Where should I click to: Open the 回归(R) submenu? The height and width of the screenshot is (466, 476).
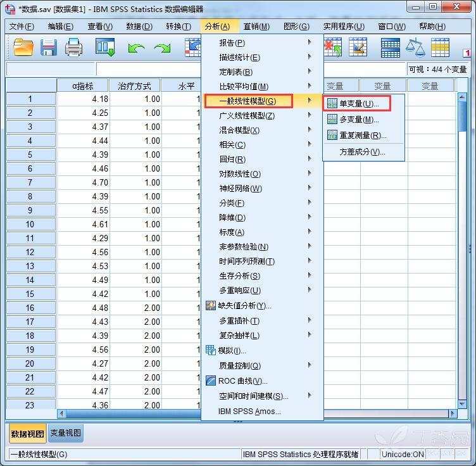262,160
